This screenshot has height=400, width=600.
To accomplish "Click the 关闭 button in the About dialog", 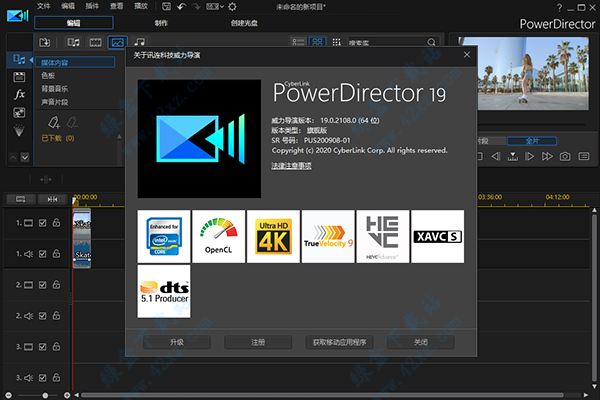I will (421, 342).
